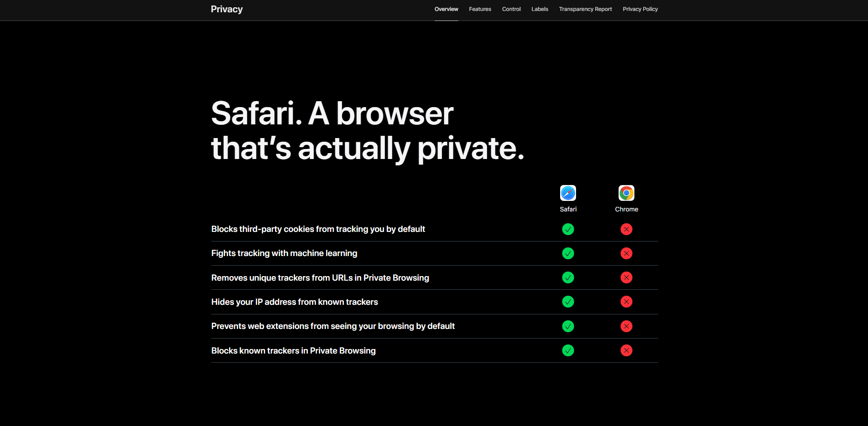Click the Privacy title in the header
Image resolution: width=868 pixels, height=426 pixels.
[x=227, y=10]
